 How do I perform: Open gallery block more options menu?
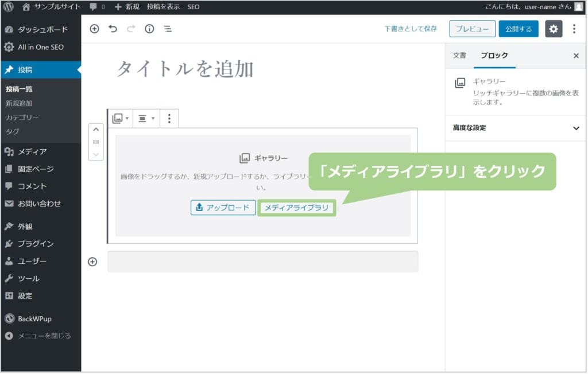pyautogui.click(x=169, y=118)
